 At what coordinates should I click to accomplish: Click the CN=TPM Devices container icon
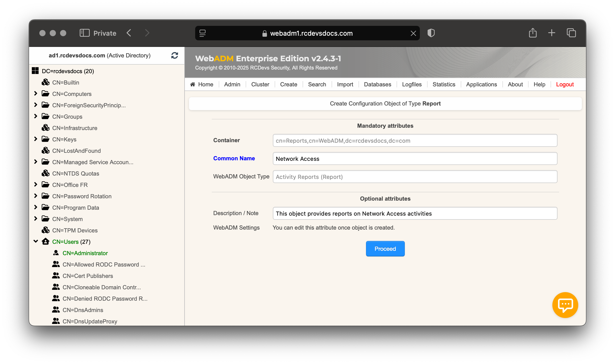point(46,230)
